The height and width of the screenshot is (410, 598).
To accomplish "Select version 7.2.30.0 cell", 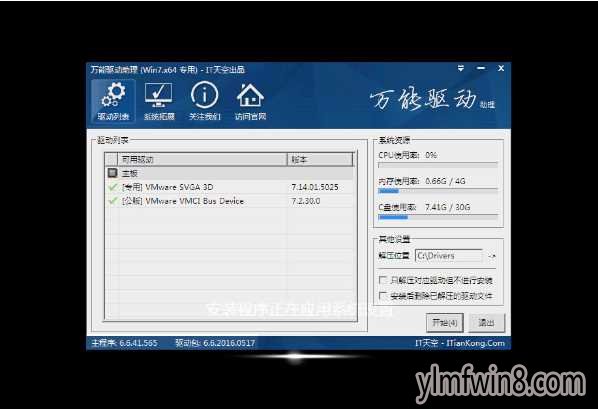I will coord(306,201).
